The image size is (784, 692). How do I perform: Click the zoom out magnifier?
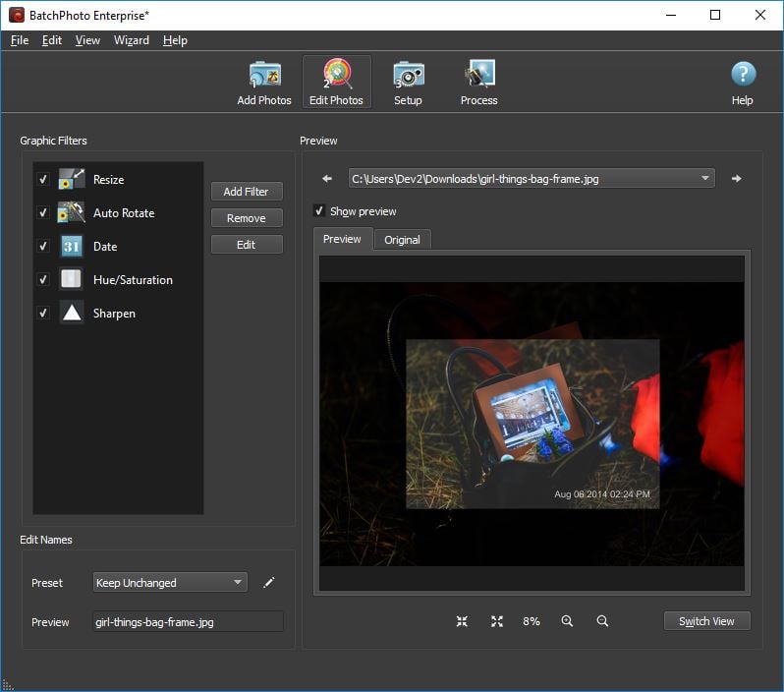[x=602, y=621]
